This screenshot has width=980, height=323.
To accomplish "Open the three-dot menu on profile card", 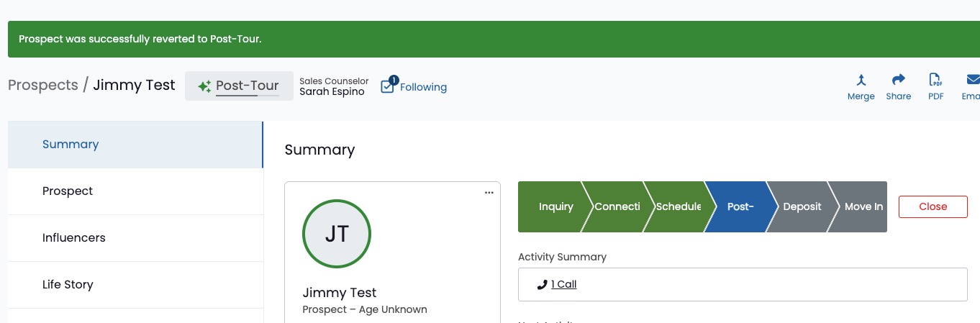I will click(x=489, y=193).
